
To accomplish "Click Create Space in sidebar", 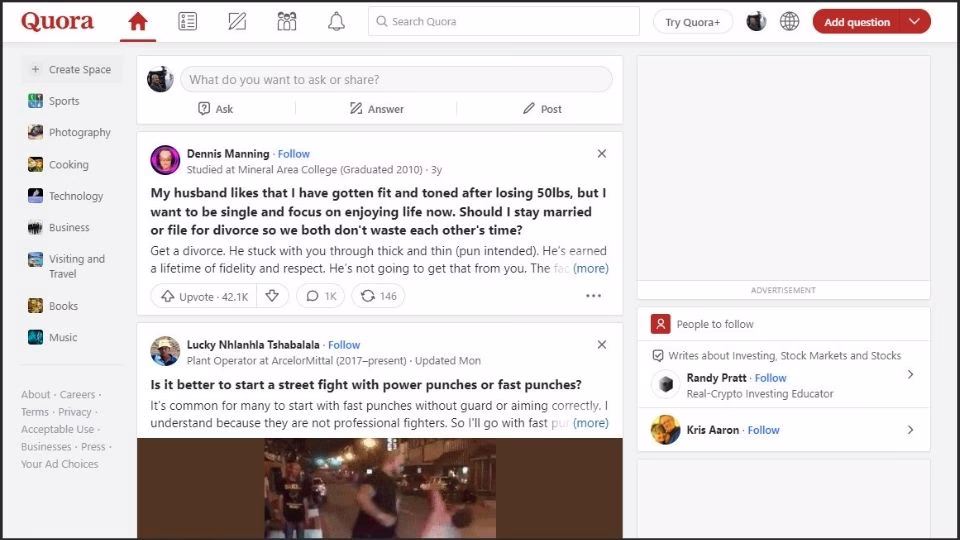I will click(72, 70).
